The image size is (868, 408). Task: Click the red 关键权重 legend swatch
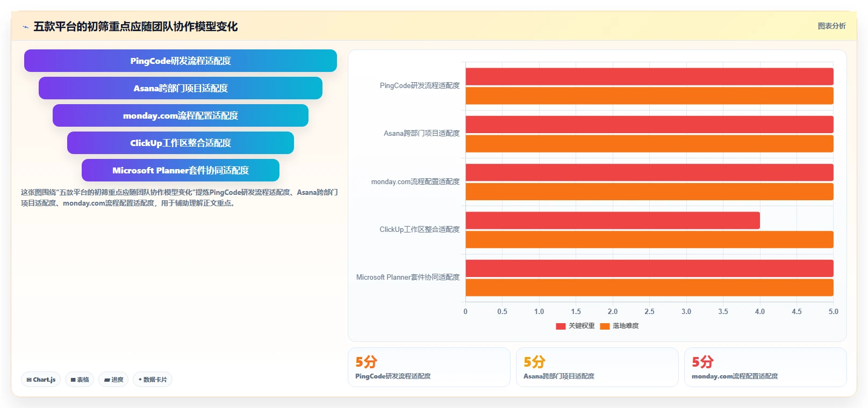[561, 326]
